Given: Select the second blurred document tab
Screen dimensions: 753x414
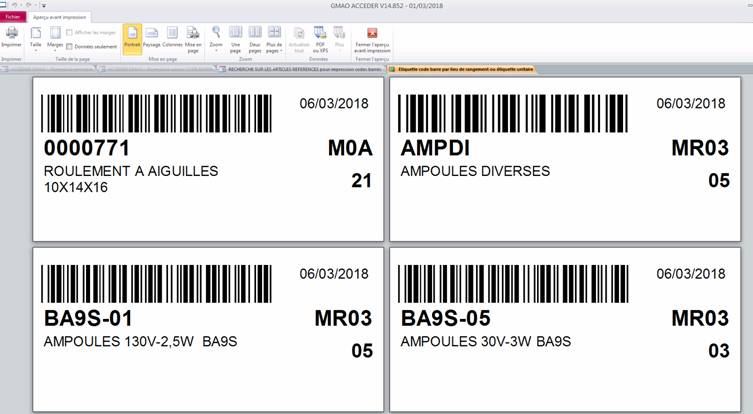Looking at the screenshot, I should [x=157, y=69].
